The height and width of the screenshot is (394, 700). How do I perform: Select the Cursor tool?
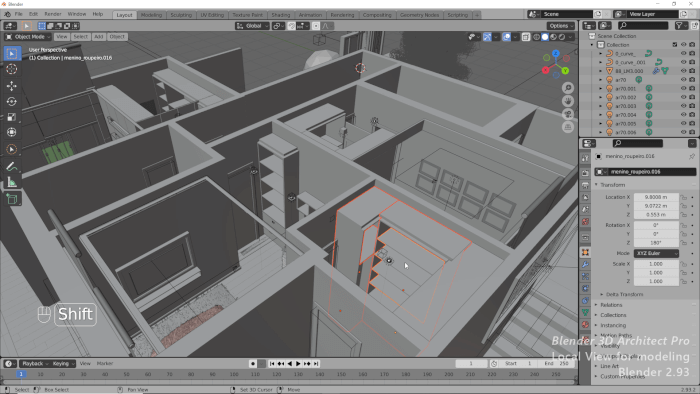tap(12, 69)
